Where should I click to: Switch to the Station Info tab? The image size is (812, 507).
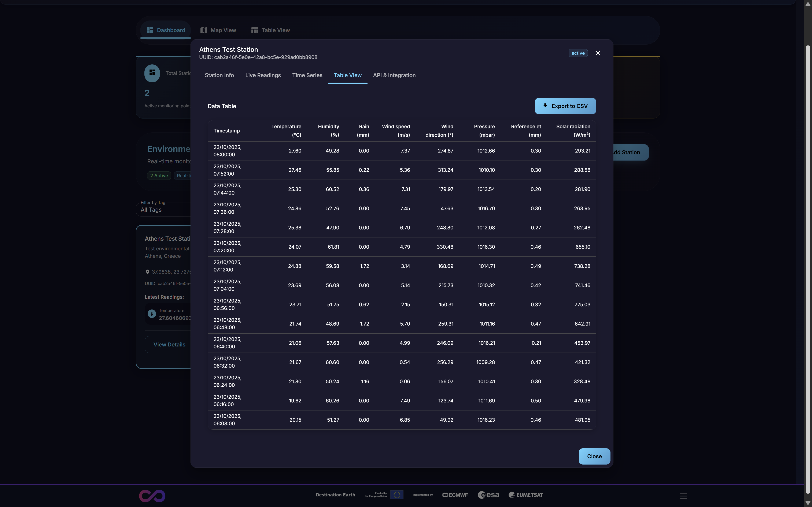click(x=219, y=75)
